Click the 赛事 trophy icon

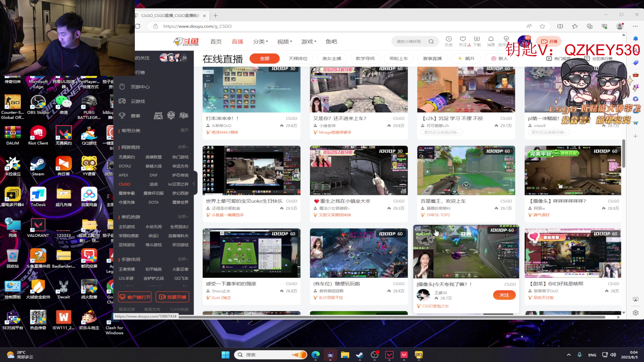pos(122,116)
